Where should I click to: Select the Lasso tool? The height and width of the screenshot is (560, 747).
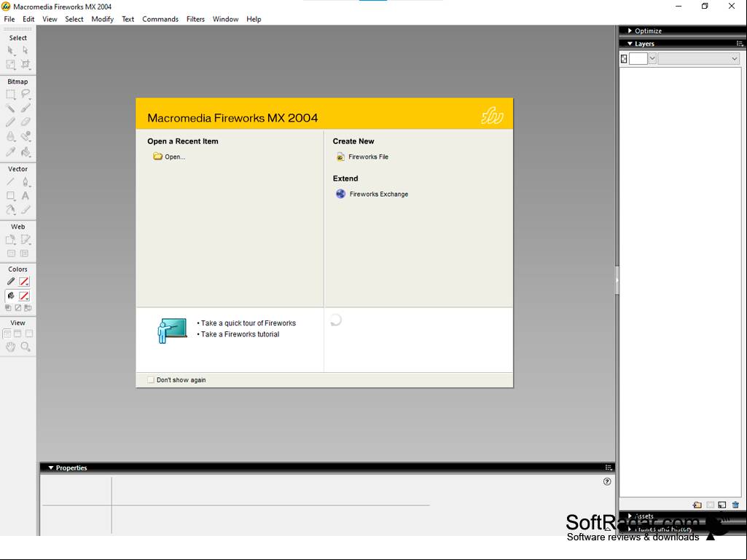coord(26,94)
